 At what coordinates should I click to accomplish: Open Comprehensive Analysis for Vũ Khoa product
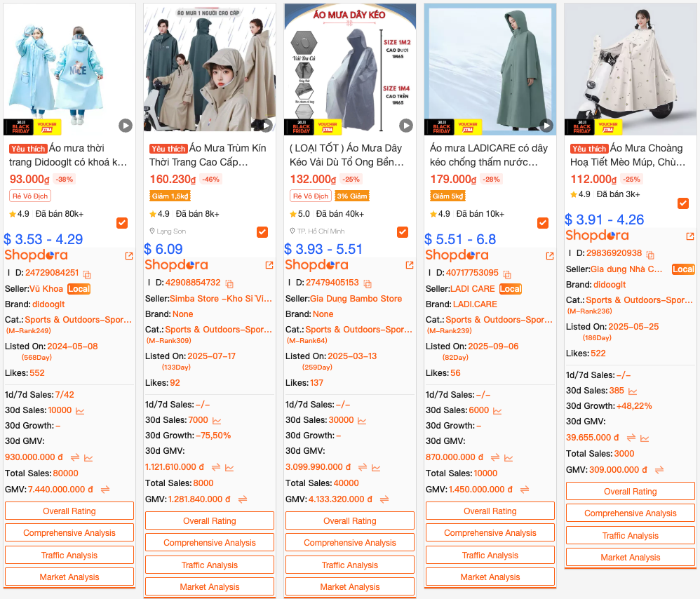(69, 533)
